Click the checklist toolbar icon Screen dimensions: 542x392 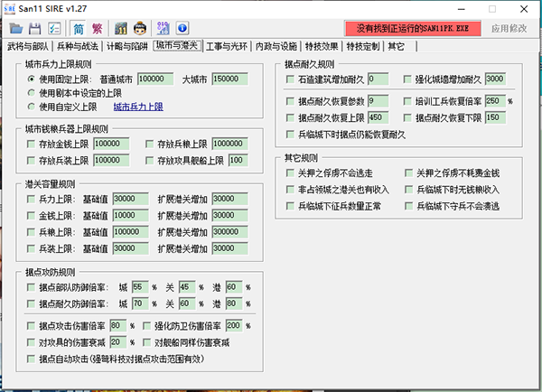[x=54, y=28]
